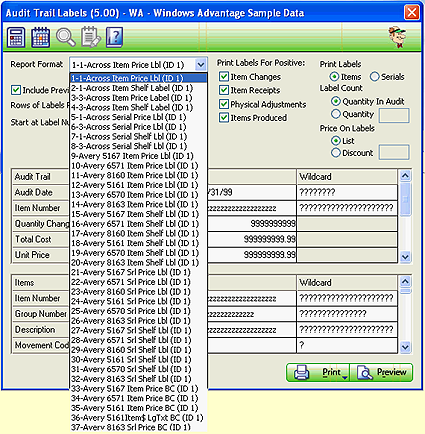This screenshot has width=425, height=434.
Task: Click the Group Number row label
Action: [41, 314]
